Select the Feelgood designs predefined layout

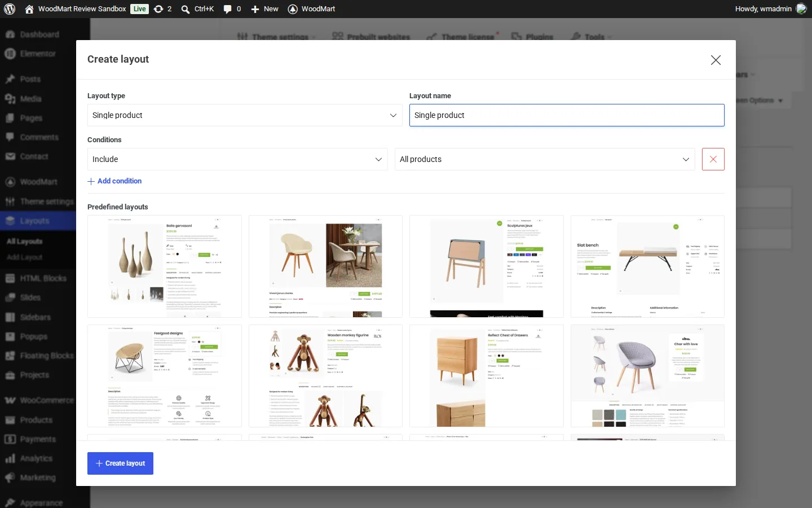[x=165, y=376]
